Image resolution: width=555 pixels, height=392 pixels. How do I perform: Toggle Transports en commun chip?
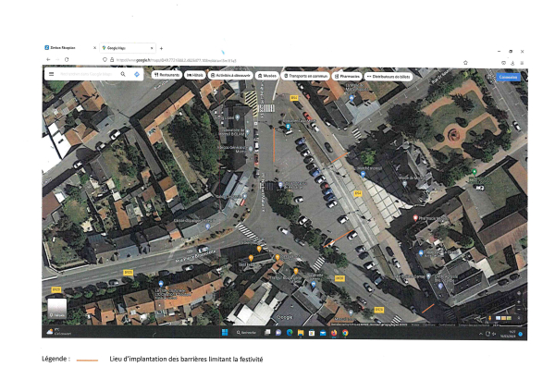tap(306, 75)
